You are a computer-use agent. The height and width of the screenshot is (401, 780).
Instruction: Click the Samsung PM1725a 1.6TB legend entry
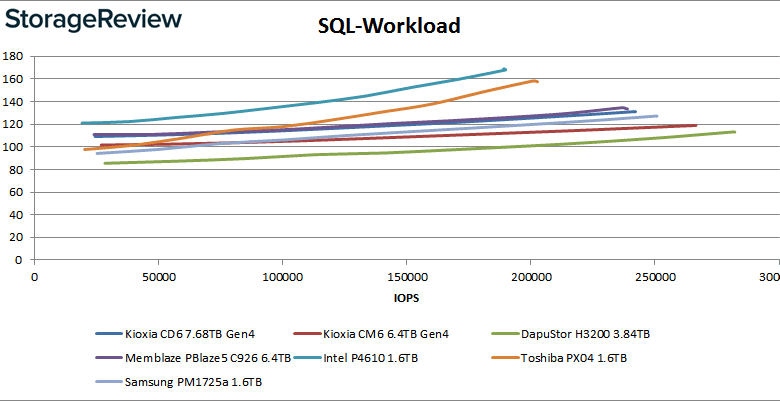(179, 382)
